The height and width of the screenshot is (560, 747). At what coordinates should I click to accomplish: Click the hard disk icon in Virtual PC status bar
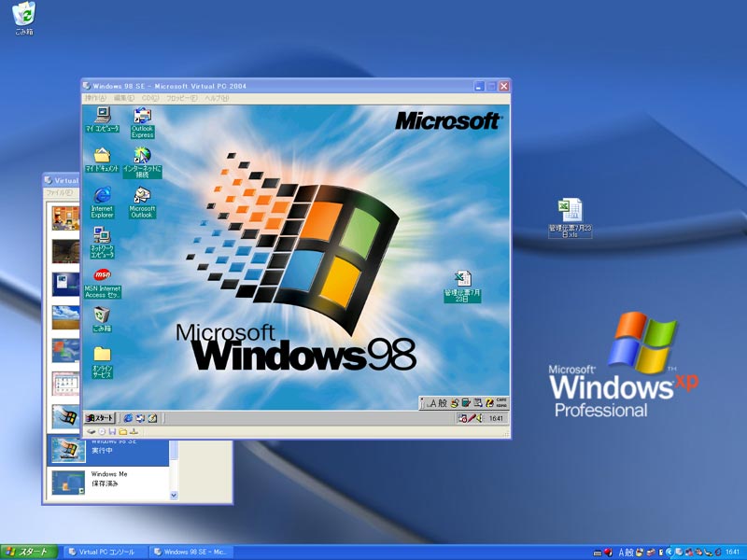pos(91,431)
